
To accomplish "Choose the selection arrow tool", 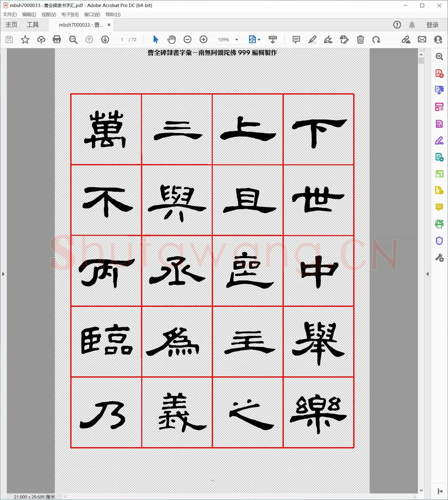I will pyautogui.click(x=156, y=39).
